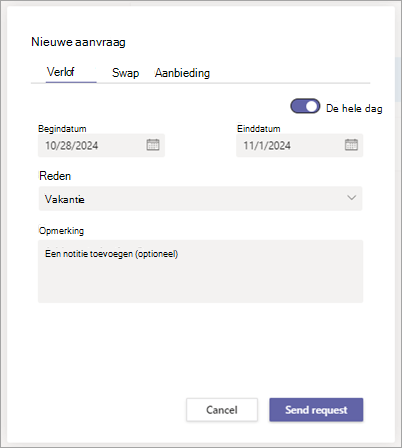402x448 pixels.
Task: Switch to the Swap tab
Action: [125, 73]
